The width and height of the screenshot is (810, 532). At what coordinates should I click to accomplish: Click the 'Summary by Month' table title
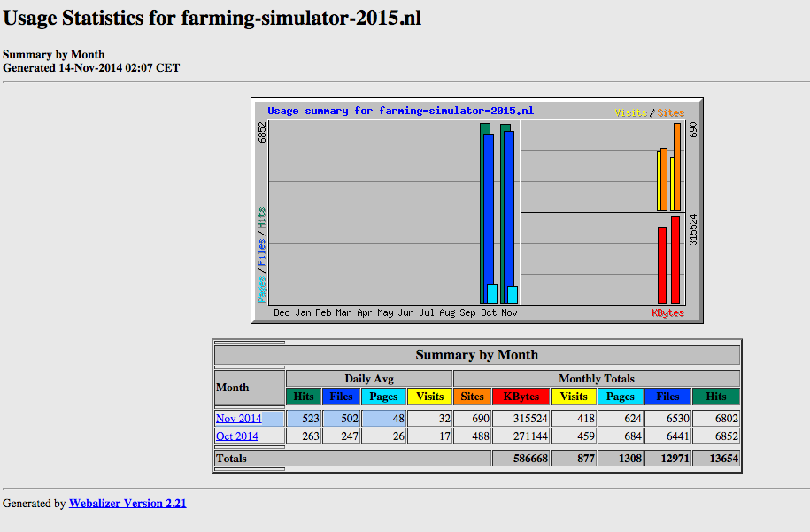point(477,355)
